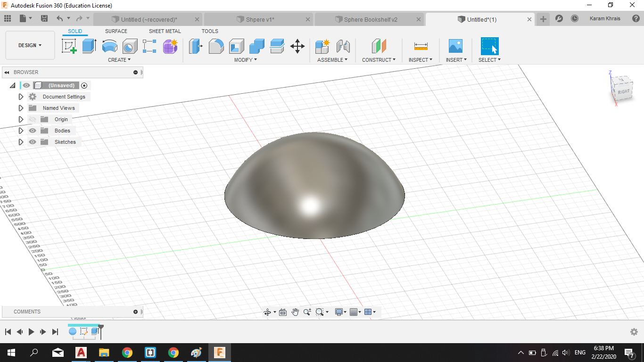Open the ASSEMBLE dropdown menu
This screenshot has width=644, height=362.
click(x=332, y=60)
